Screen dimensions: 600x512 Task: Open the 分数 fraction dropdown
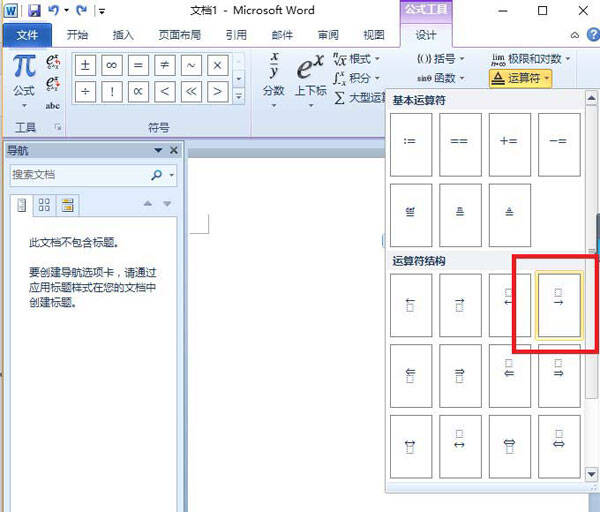(274, 80)
